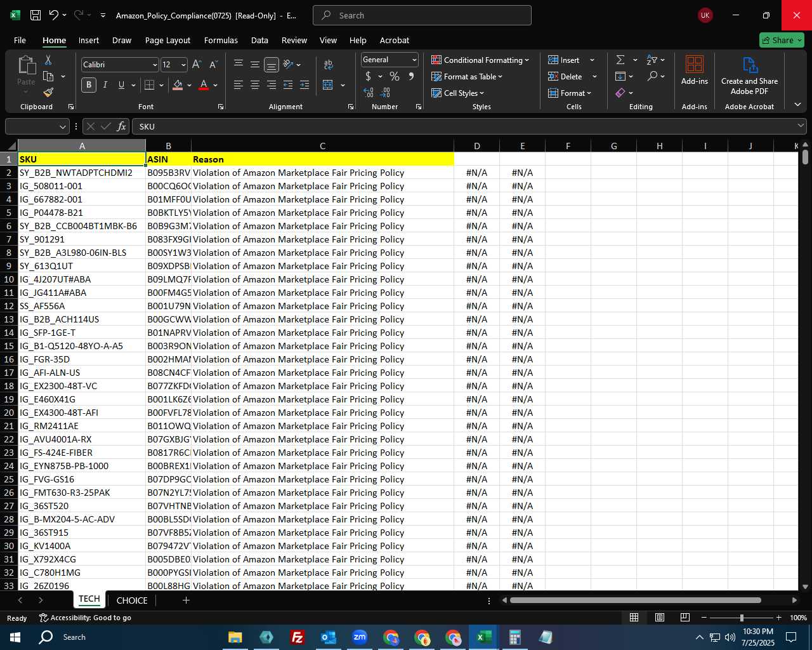Click the vertical scrollbar down arrow

(x=805, y=587)
